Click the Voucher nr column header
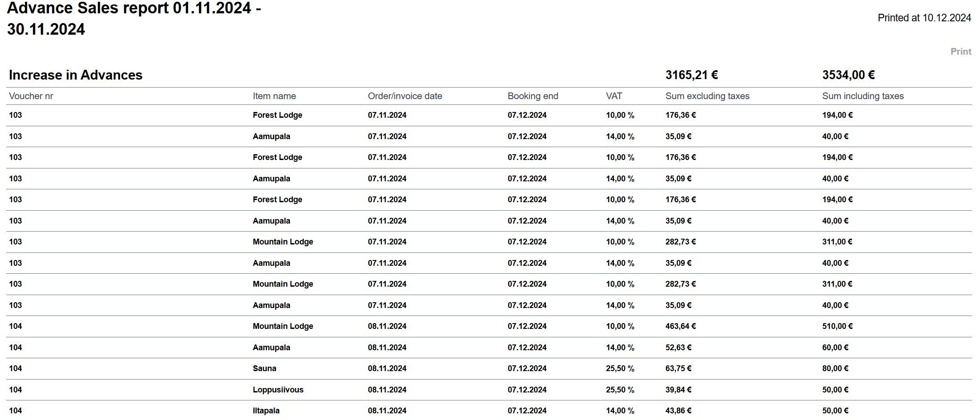 [31, 96]
